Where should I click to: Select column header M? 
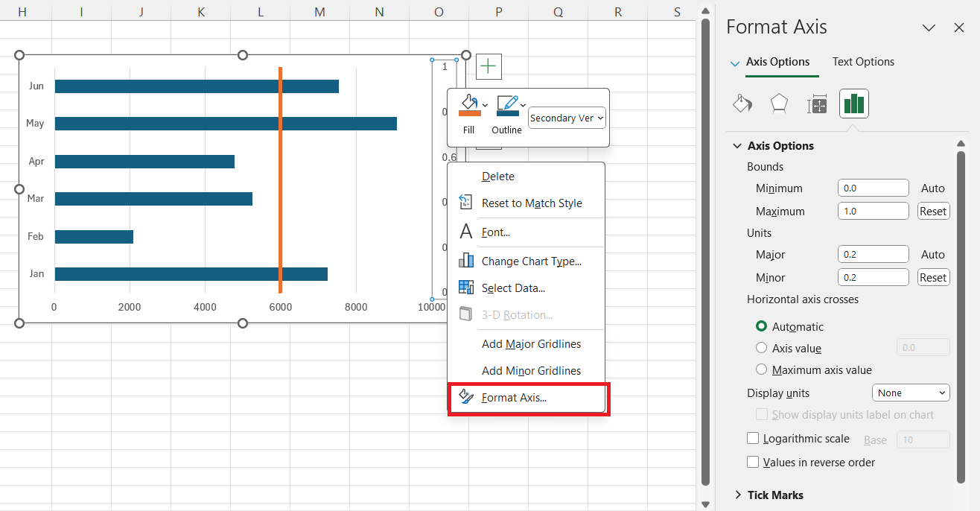coord(319,11)
